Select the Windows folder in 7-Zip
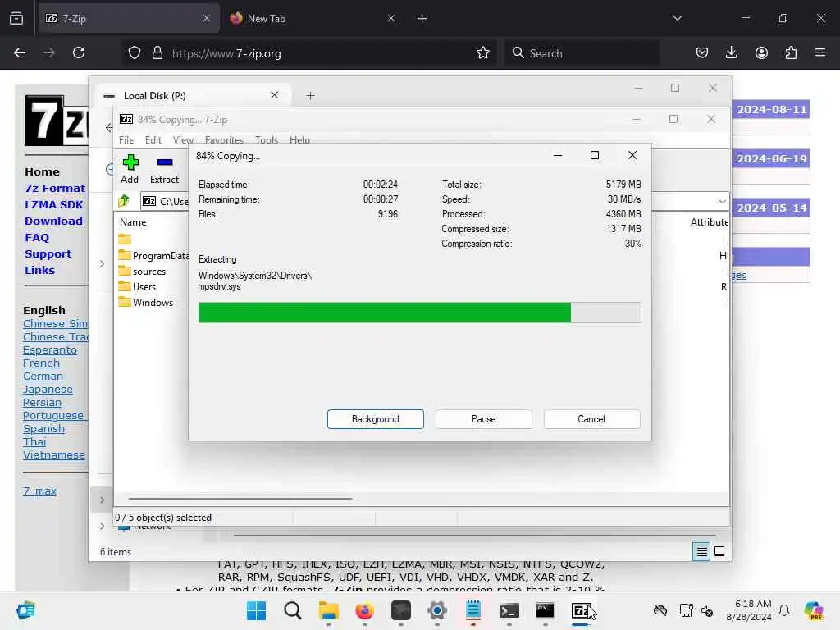The image size is (840, 630). [x=146, y=302]
